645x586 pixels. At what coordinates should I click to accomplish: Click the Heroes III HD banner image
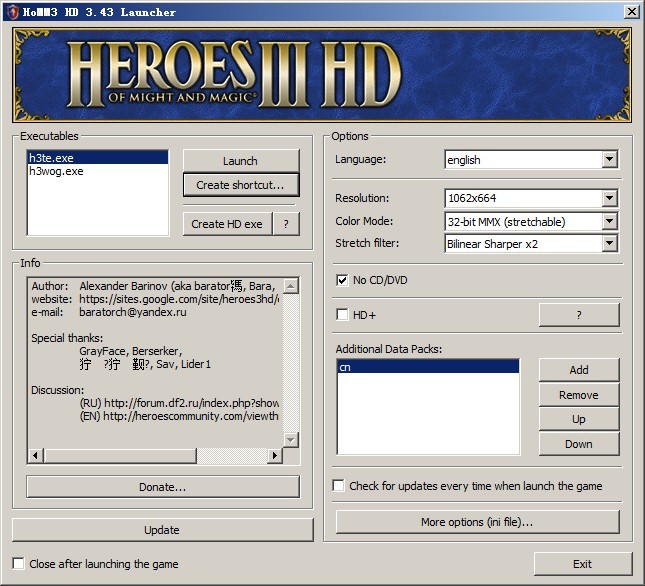(x=322, y=75)
